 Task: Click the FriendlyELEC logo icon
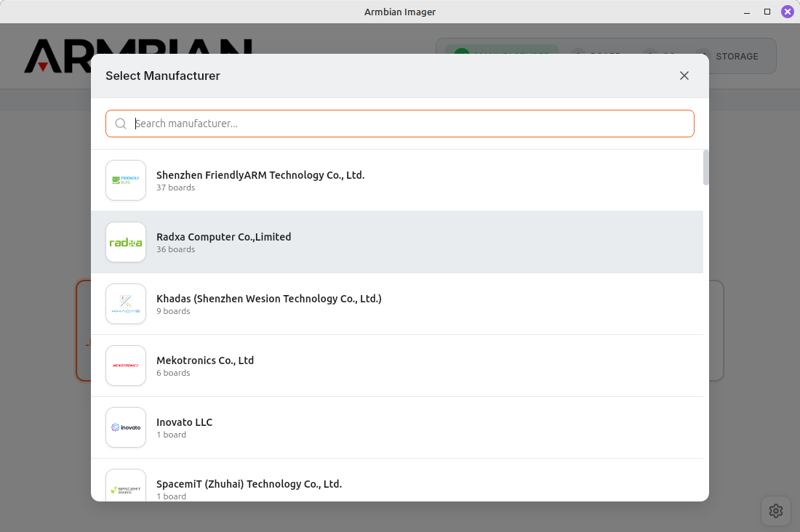(x=126, y=180)
